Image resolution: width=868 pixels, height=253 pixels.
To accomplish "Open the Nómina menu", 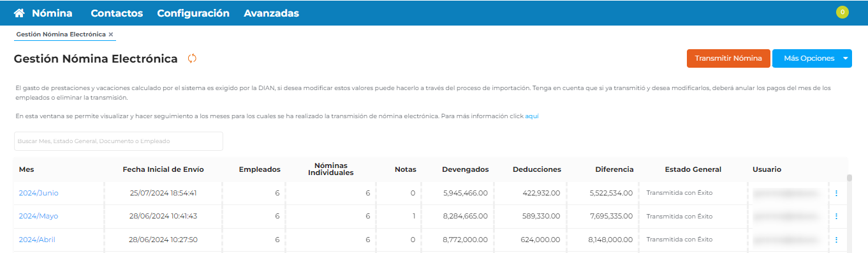I will pyautogui.click(x=52, y=13).
